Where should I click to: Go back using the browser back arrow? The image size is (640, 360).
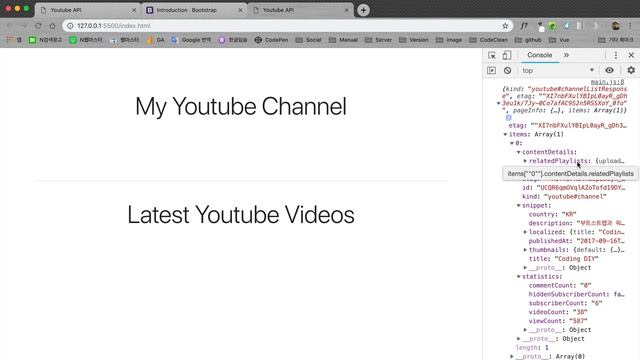pyautogui.click(x=9, y=26)
